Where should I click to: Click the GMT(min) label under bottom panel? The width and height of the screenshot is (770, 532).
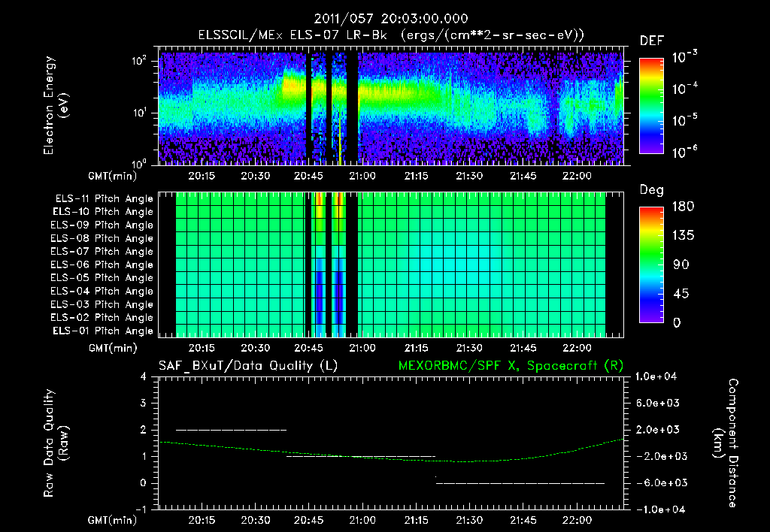coord(112,520)
